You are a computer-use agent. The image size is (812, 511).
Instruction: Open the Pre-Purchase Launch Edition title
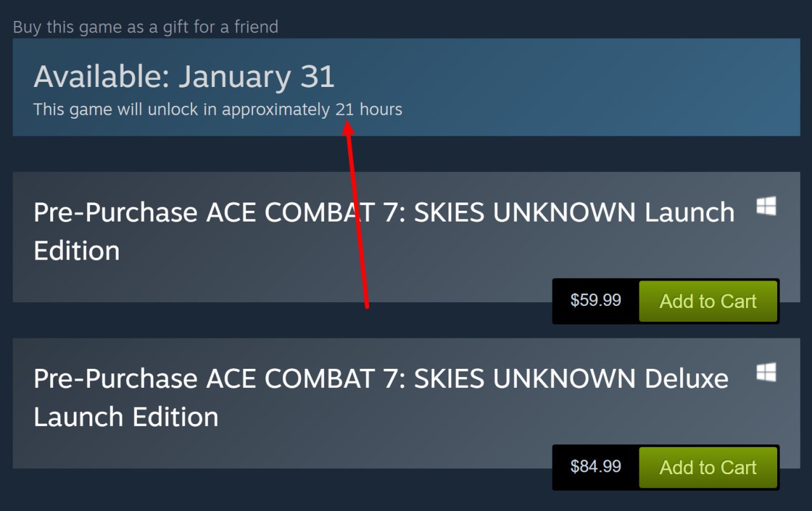384,213
